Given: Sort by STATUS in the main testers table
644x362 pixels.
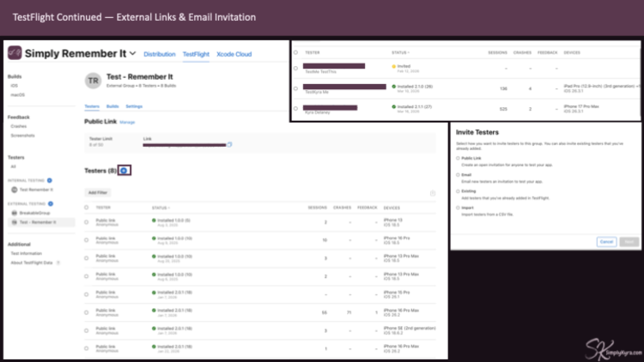Looking at the screenshot, I should [x=161, y=208].
